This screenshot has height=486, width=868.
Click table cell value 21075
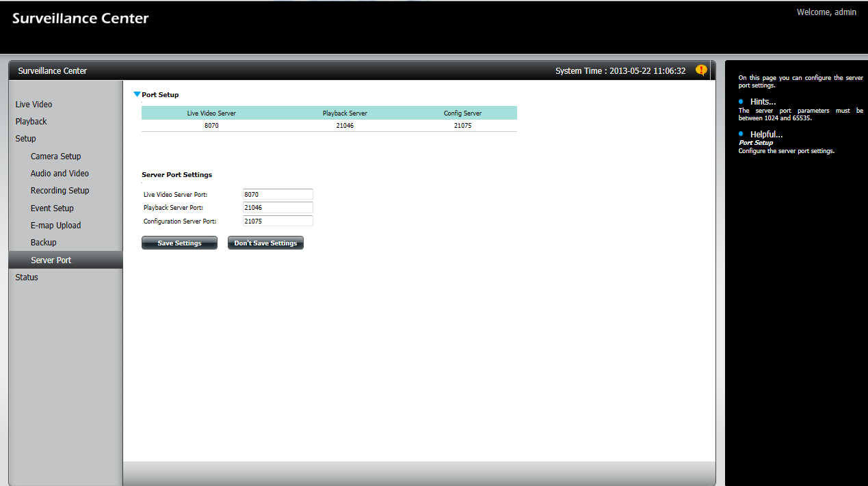pyautogui.click(x=462, y=126)
